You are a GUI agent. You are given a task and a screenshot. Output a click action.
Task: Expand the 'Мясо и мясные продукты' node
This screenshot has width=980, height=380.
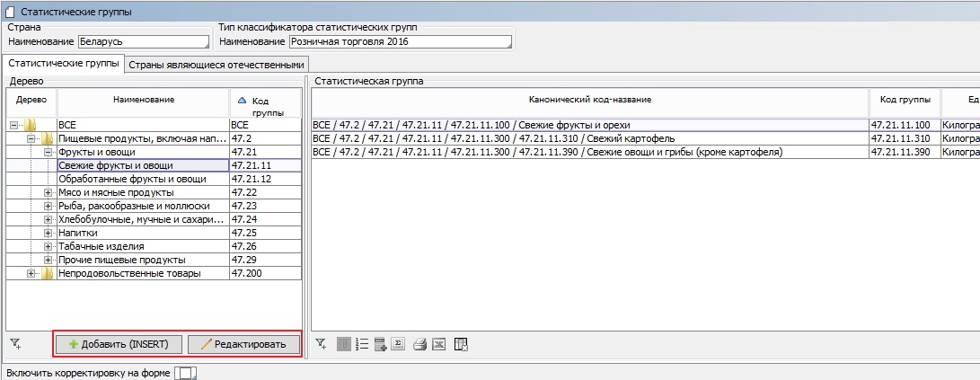[x=49, y=192]
